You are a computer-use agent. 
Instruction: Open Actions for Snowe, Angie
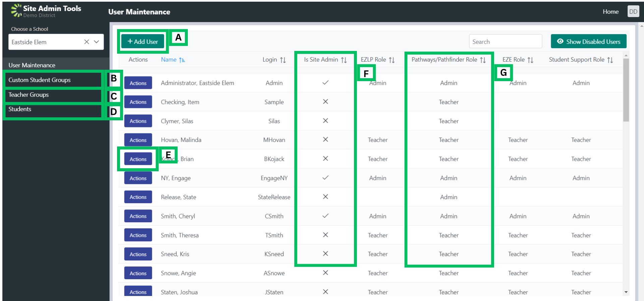coord(138,273)
